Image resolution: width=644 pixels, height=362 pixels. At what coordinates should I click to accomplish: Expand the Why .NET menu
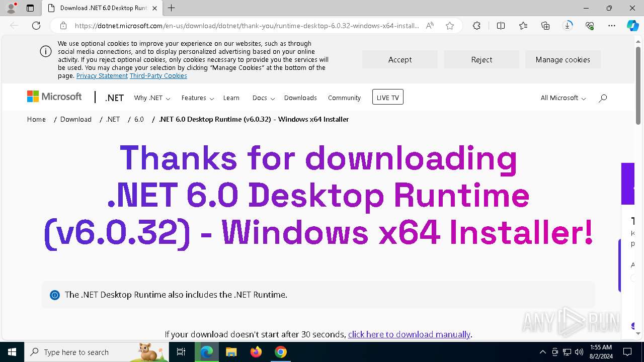pyautogui.click(x=152, y=98)
